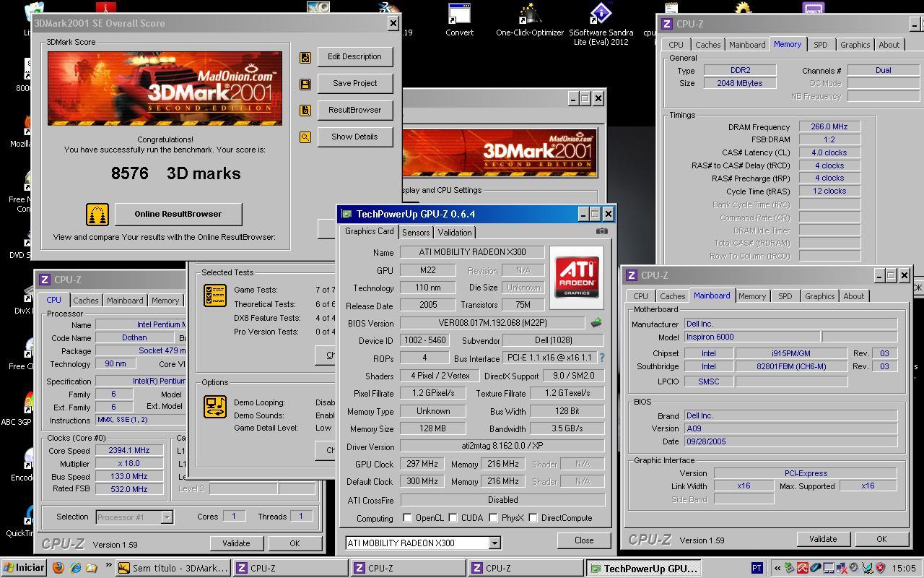Viewport: 924px width, 578px height.
Task: Click the GPU-Z Name field
Action: pos(473,252)
